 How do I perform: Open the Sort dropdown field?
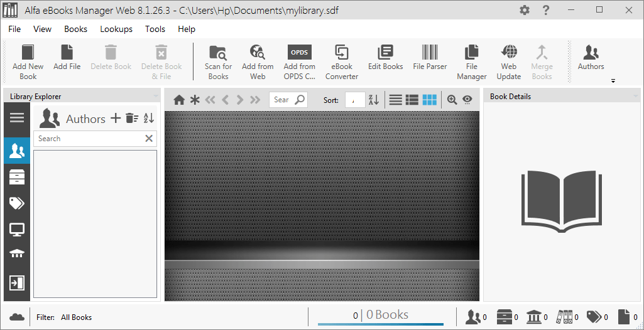click(355, 100)
